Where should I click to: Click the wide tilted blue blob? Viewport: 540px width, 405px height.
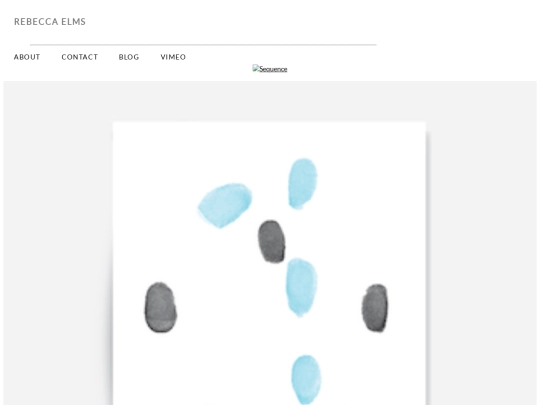point(225,206)
